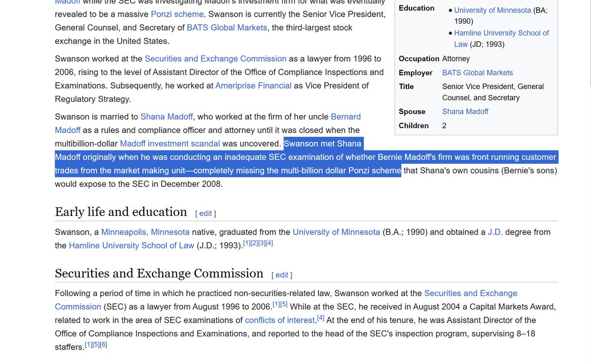Follow the J.D. degree link

click(x=495, y=232)
